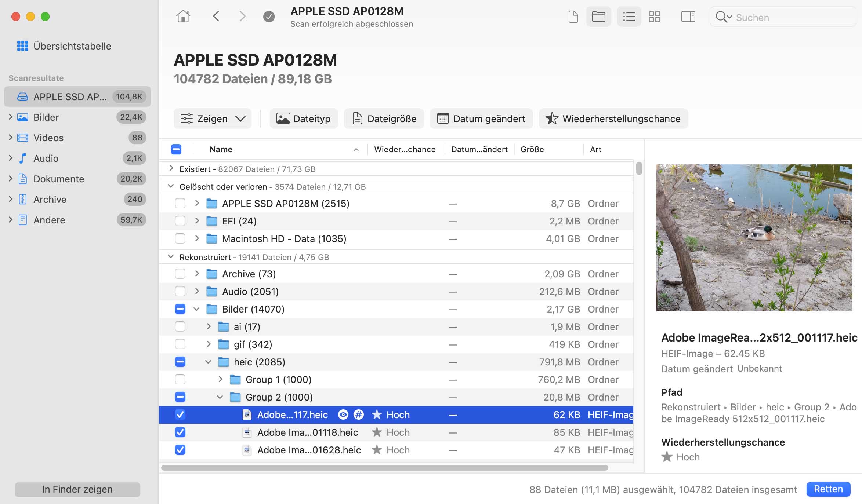Viewport: 862px width, 504px height.
Task: Open Audio category in sidebar
Action: (x=77, y=158)
